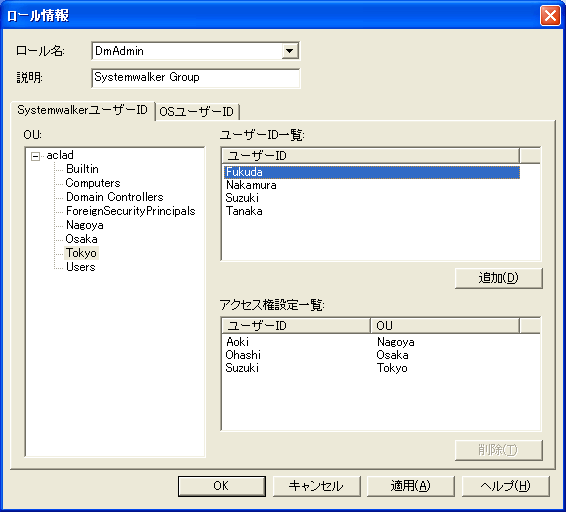Screen dimensions: 566x512
Task: Select Nagoya in the OU tree
Action: click(x=85, y=225)
